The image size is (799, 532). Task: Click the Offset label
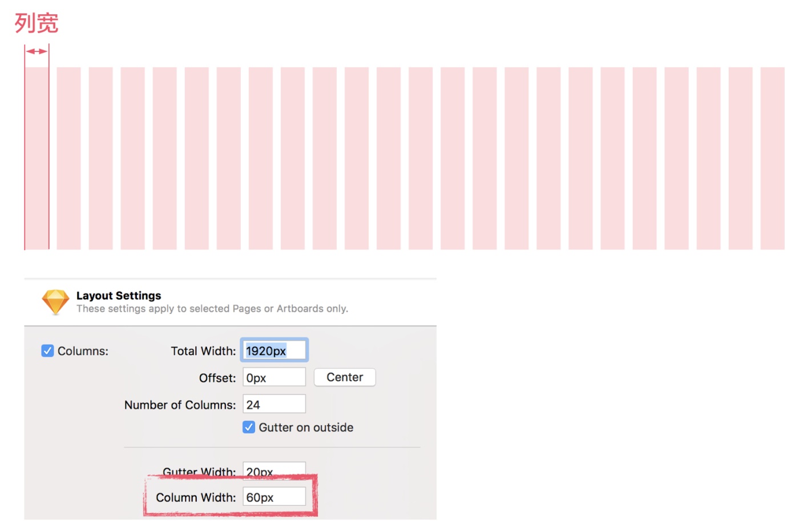[x=217, y=378]
